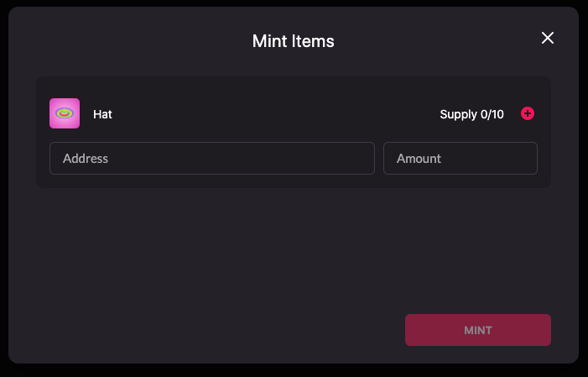Click the Address placeholder text

coord(86,158)
